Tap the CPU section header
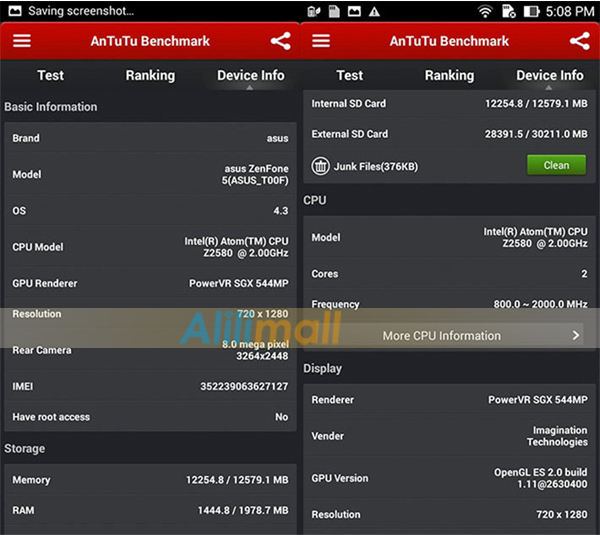 pos(315,200)
